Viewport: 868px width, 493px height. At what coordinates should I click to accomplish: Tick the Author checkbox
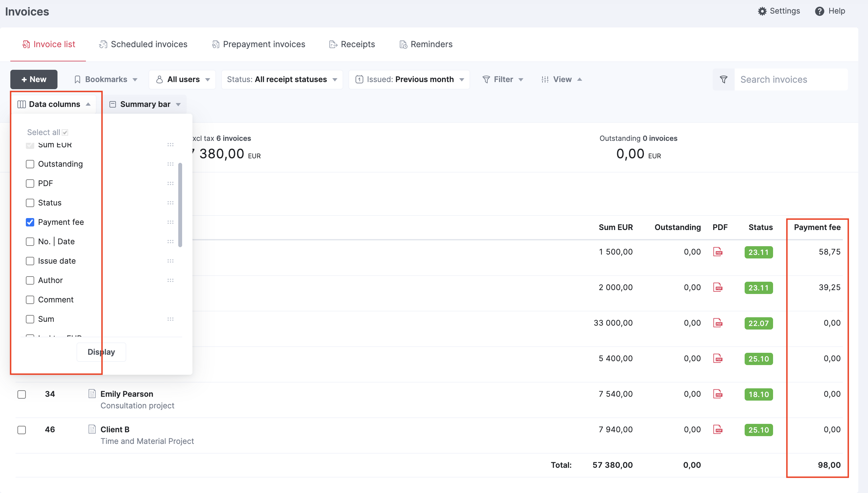(x=30, y=280)
